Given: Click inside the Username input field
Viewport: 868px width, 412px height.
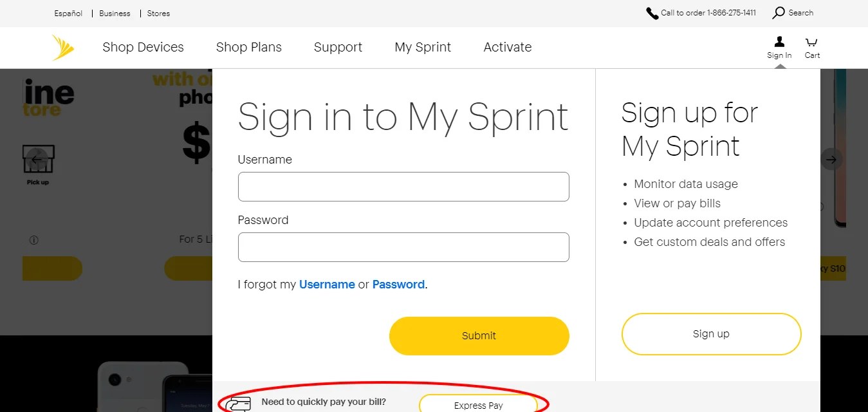Looking at the screenshot, I should click(x=403, y=186).
